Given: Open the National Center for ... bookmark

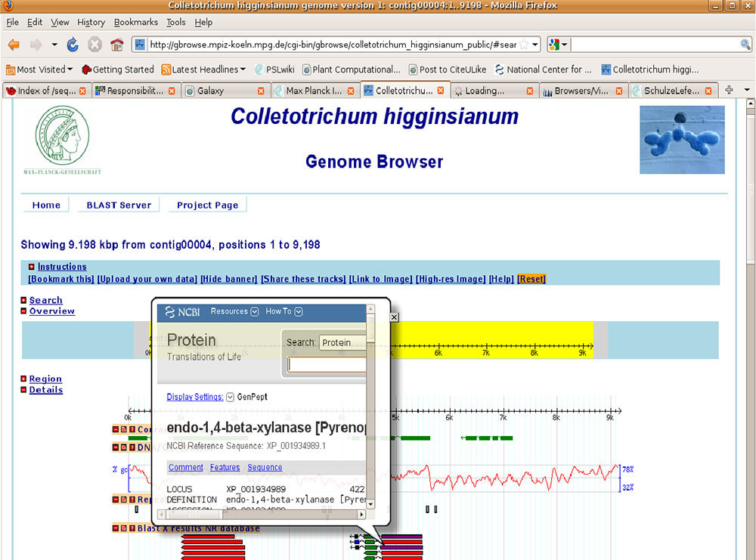Looking at the screenshot, I should click(544, 70).
